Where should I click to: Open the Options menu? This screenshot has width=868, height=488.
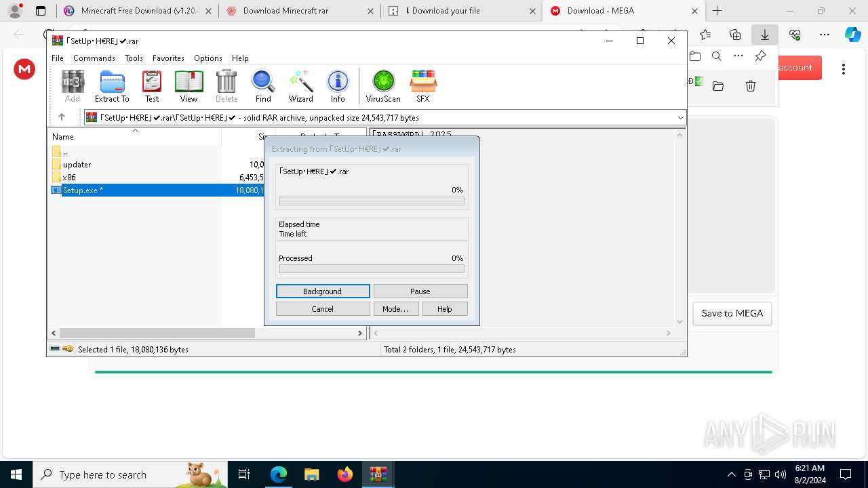(x=208, y=58)
